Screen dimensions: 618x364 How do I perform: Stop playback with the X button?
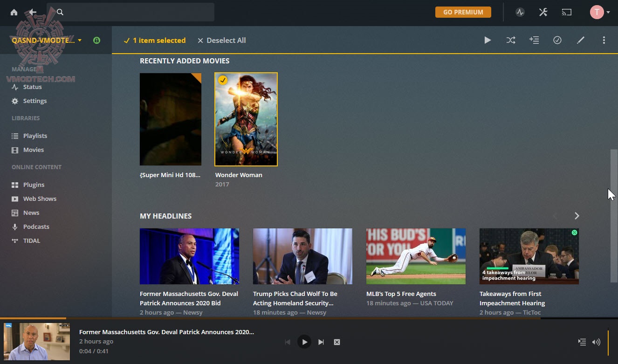pos(337,342)
